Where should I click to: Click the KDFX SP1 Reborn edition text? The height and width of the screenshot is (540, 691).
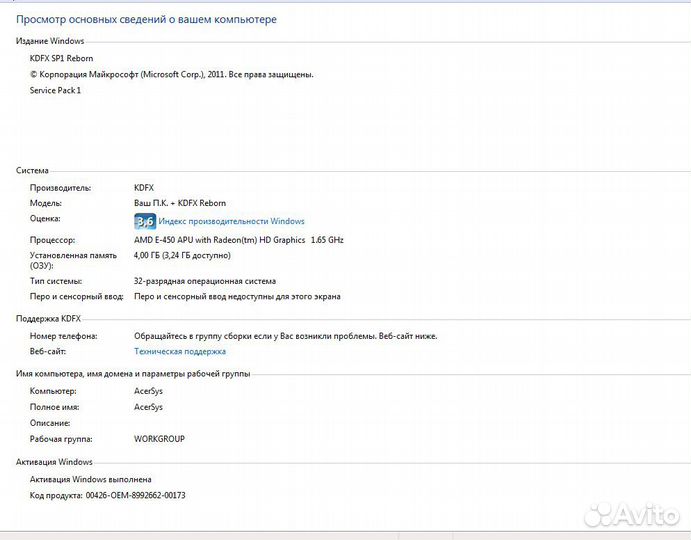61,58
